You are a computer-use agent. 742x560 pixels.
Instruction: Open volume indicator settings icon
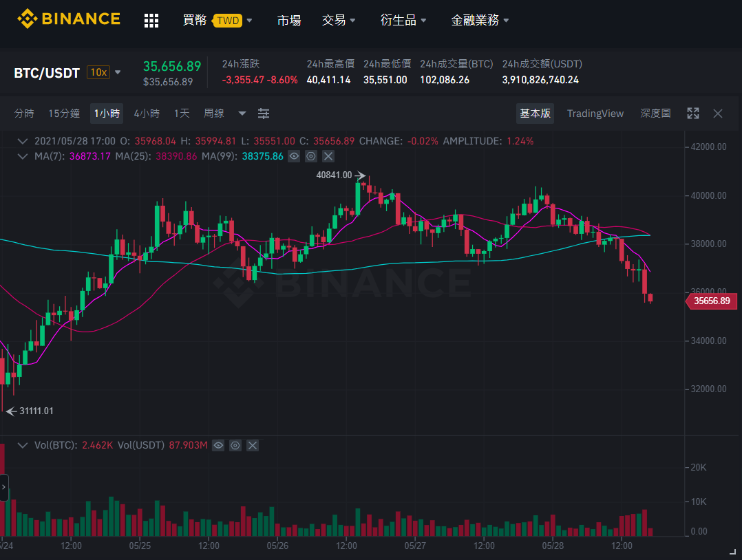pos(235,445)
